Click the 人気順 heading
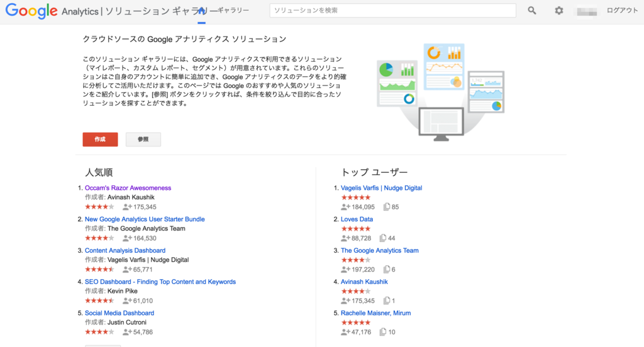The image size is (644, 347). (99, 172)
